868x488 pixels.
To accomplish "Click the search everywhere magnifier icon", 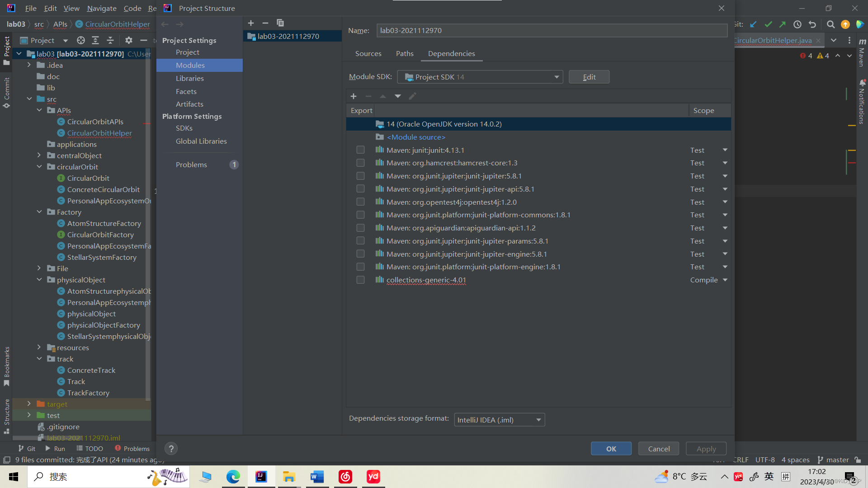I will click(830, 24).
